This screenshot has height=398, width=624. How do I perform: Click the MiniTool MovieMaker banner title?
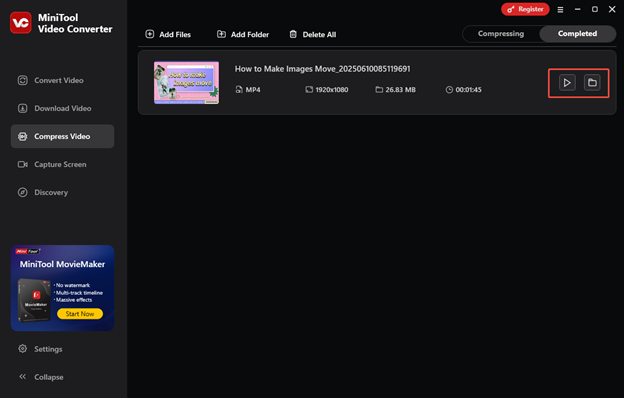(62, 264)
